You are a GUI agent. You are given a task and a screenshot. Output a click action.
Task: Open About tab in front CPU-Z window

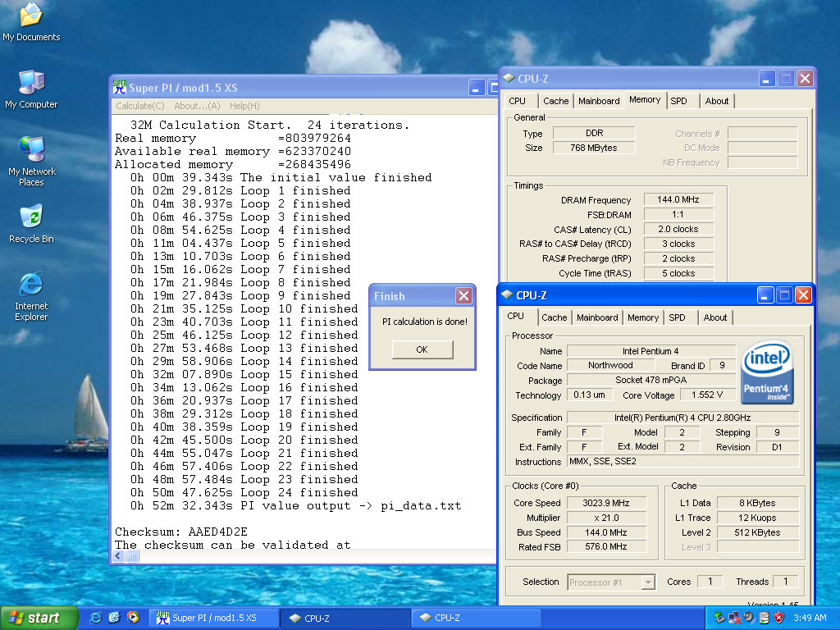(715, 317)
